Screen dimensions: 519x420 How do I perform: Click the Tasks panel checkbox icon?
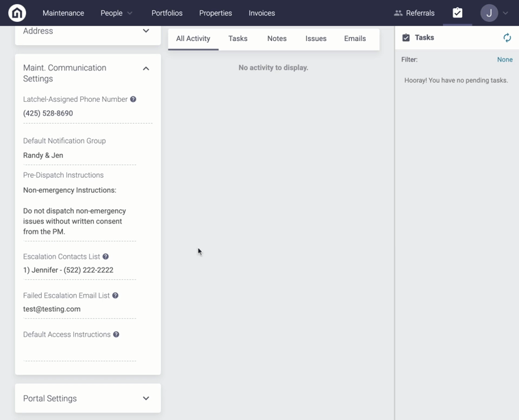point(406,38)
